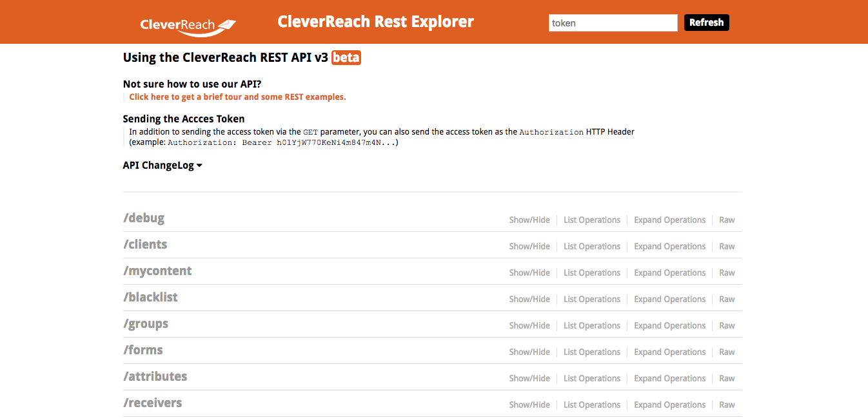
Task: View Raw for /debug
Action: point(727,220)
